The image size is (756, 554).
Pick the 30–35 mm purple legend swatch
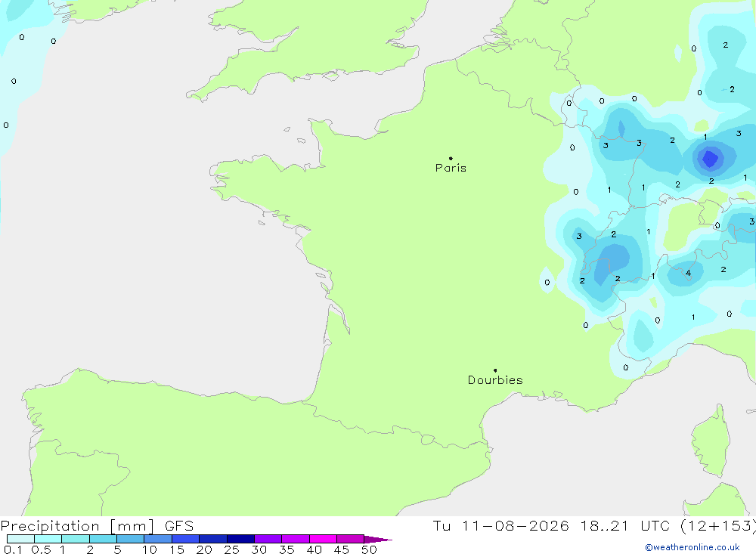[x=268, y=539]
